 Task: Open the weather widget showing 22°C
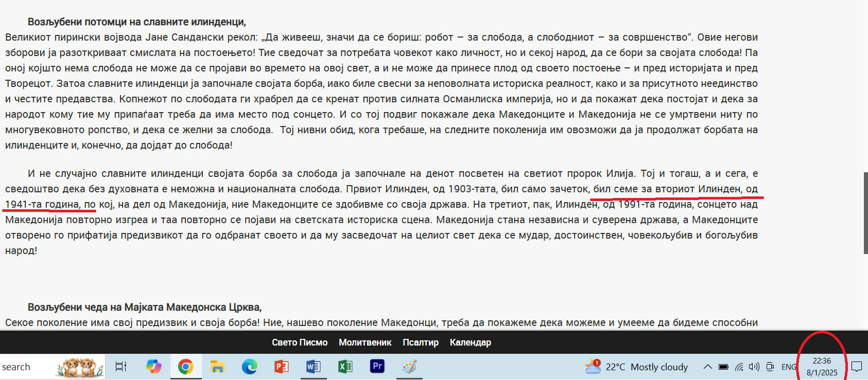[637, 367]
